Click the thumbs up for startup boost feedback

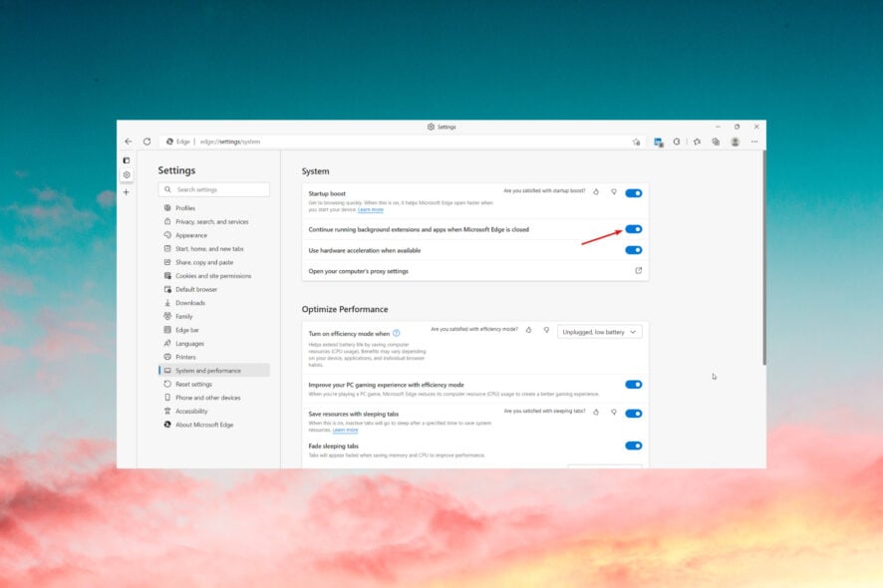(x=595, y=192)
